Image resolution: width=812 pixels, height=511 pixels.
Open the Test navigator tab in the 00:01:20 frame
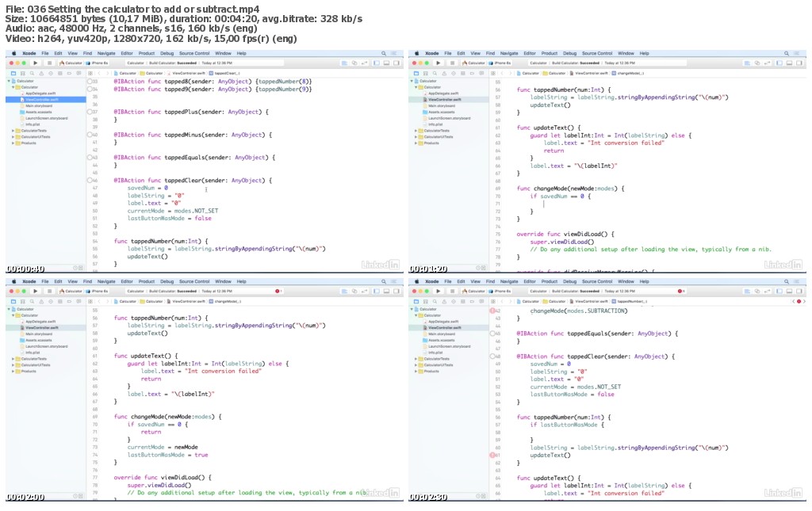coord(454,74)
